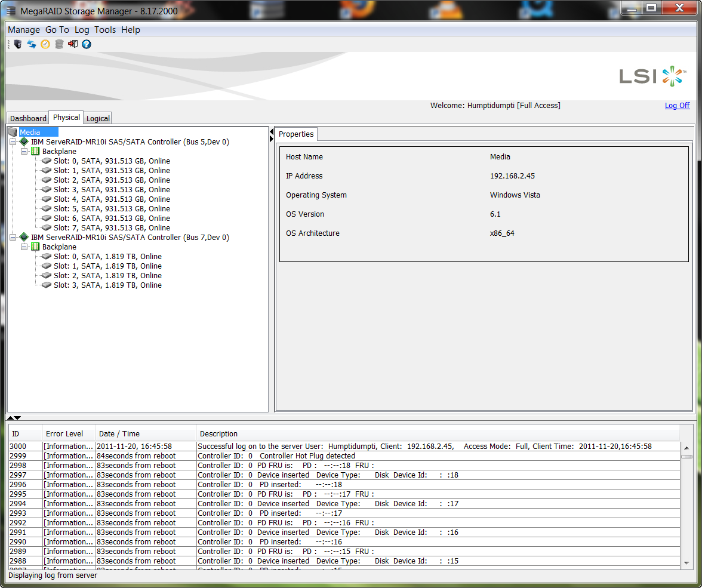This screenshot has height=588, width=702.
Task: Click the ID column header in log
Action: [x=25, y=433]
